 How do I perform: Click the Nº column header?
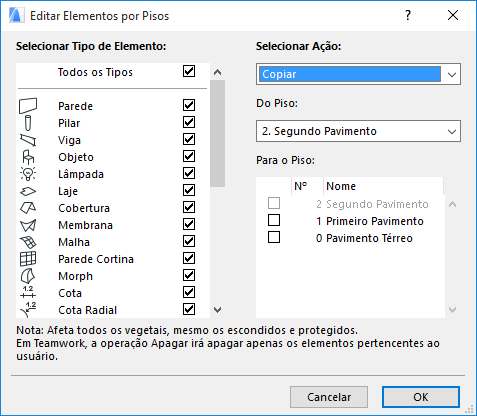[x=307, y=186]
